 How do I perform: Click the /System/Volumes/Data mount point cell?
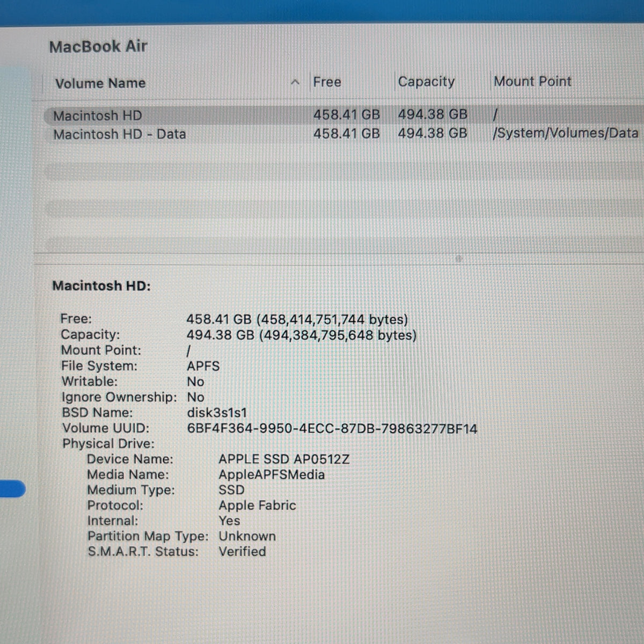tap(566, 133)
